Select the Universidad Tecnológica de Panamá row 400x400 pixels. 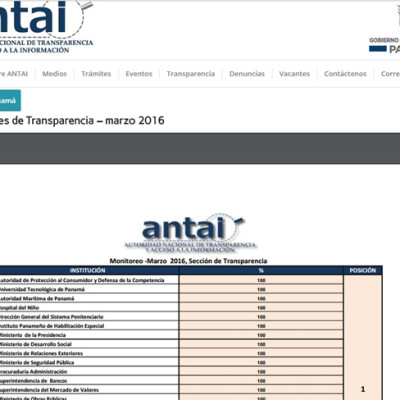[171, 289]
